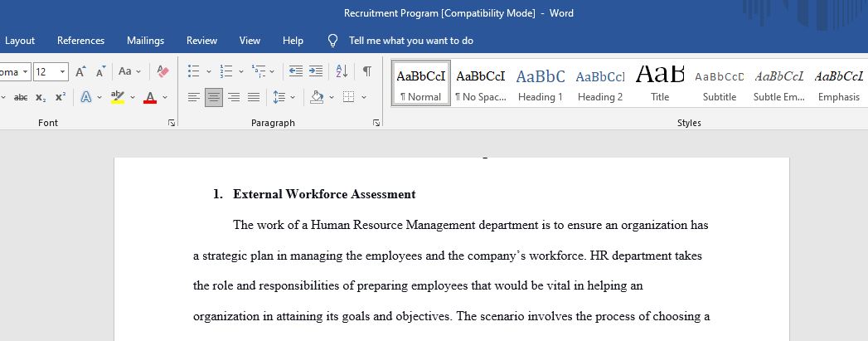Click the Increase Font Size icon
868x341 pixels.
[80, 71]
